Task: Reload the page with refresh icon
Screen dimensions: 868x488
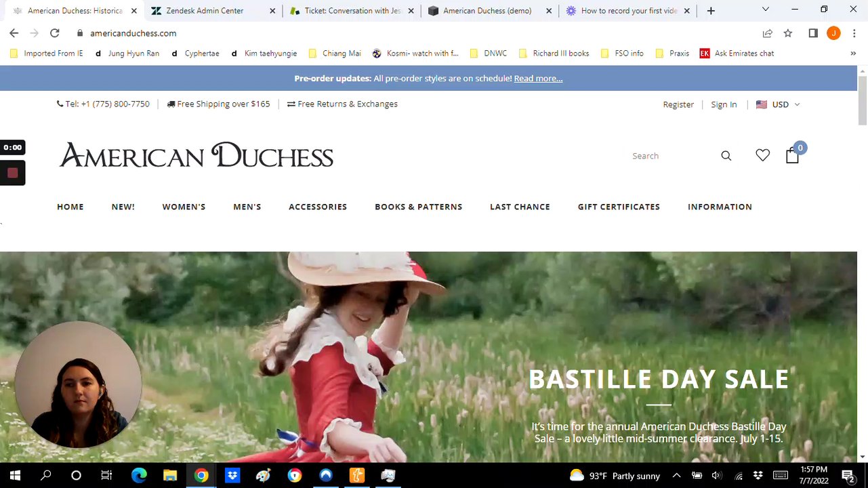Action: pos(55,33)
